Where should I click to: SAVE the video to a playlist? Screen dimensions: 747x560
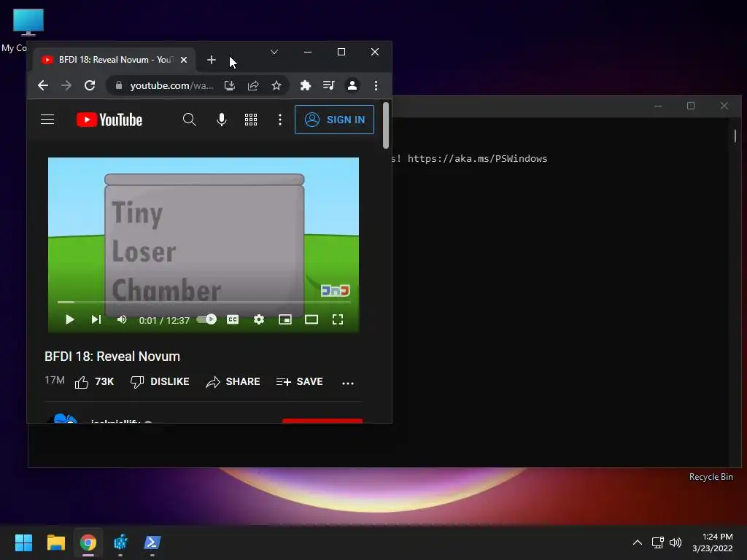[x=300, y=382]
